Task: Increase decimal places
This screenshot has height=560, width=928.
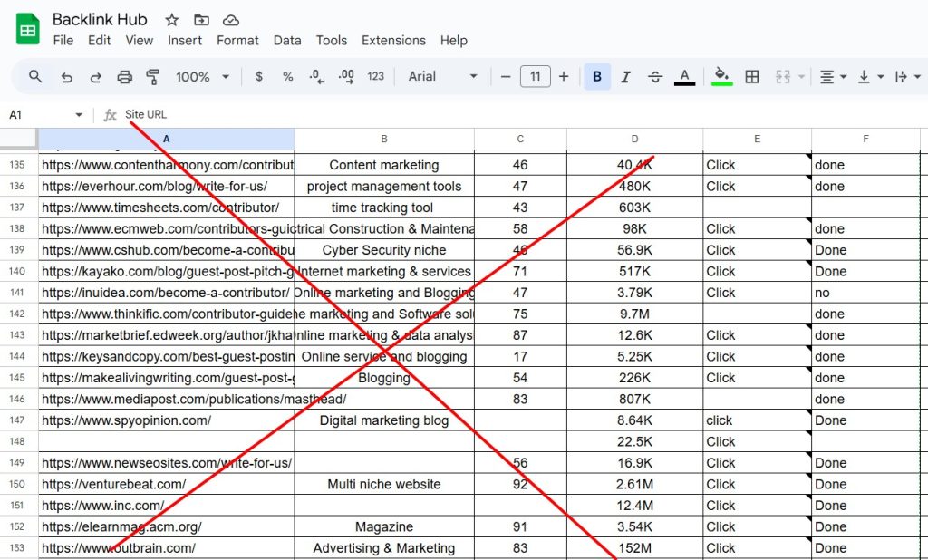Action: (x=346, y=76)
